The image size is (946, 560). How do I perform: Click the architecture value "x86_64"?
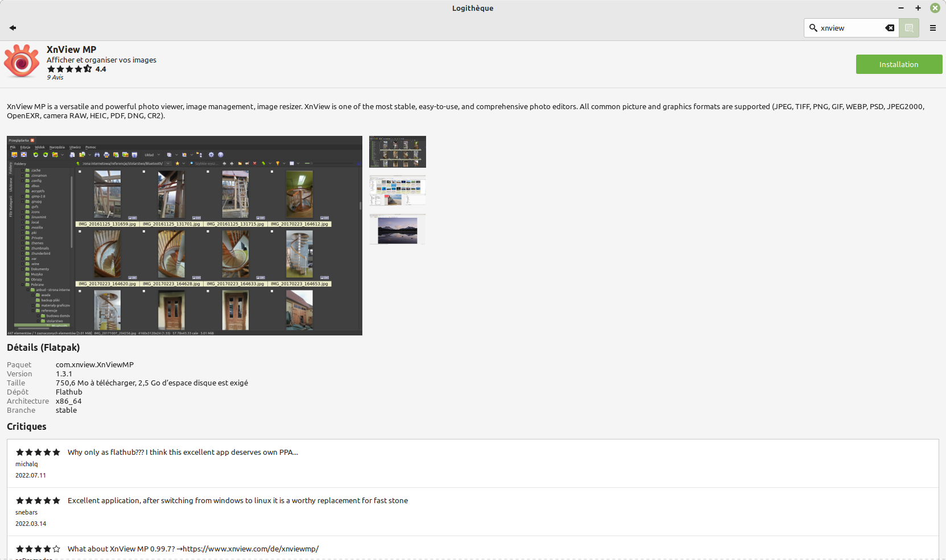click(68, 401)
